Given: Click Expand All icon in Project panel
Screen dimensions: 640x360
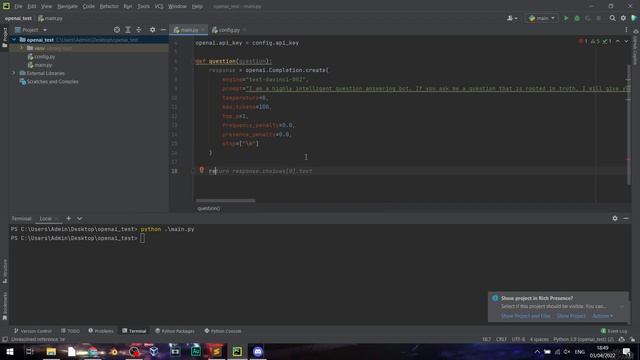Looking at the screenshot, I should [128, 30].
